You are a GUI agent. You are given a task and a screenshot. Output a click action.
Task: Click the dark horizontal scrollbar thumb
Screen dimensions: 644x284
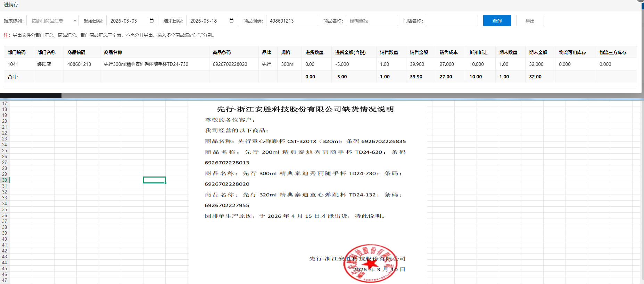pos(31,95)
